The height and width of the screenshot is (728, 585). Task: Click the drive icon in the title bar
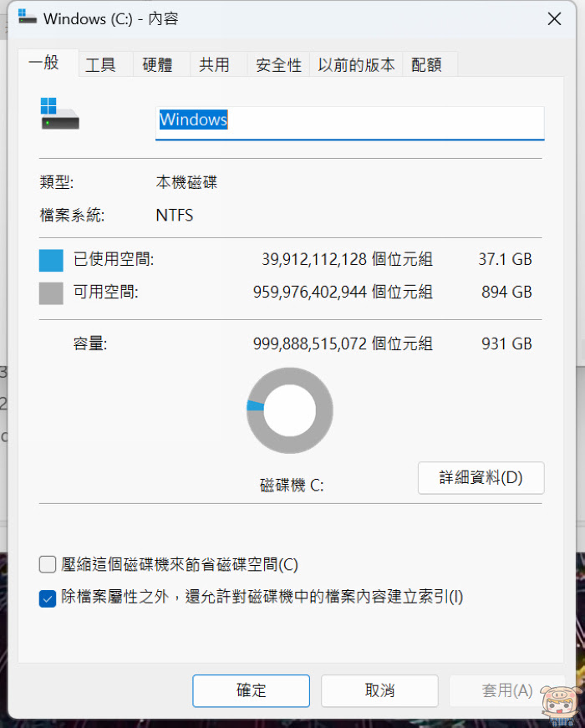click(x=27, y=17)
